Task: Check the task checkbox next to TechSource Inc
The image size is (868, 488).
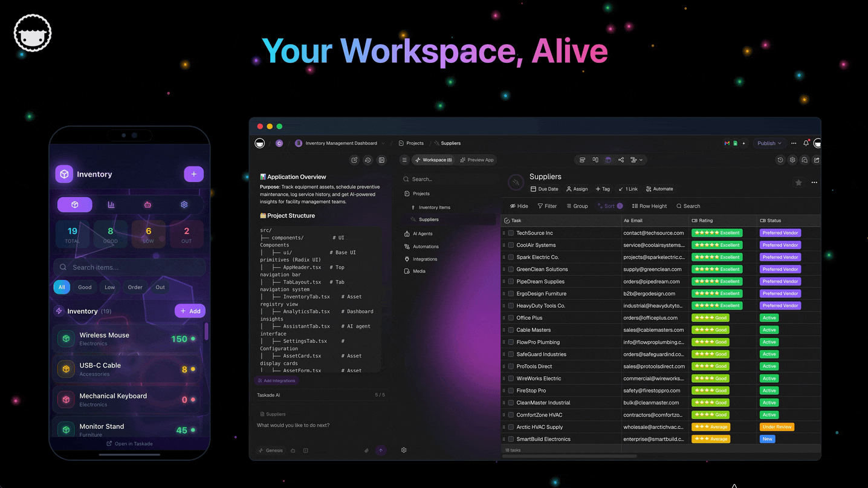Action: click(x=511, y=233)
